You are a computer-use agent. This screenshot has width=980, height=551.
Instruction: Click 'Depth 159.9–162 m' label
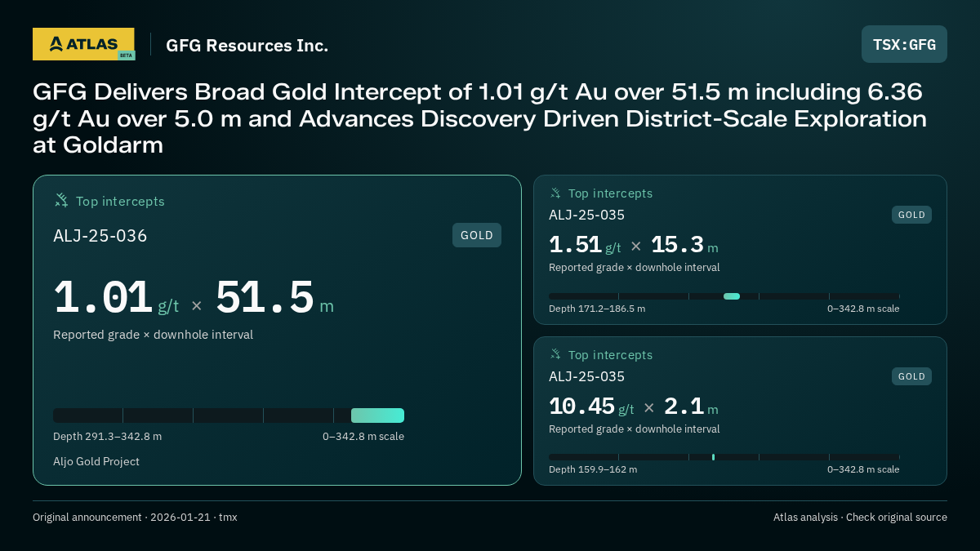point(593,469)
